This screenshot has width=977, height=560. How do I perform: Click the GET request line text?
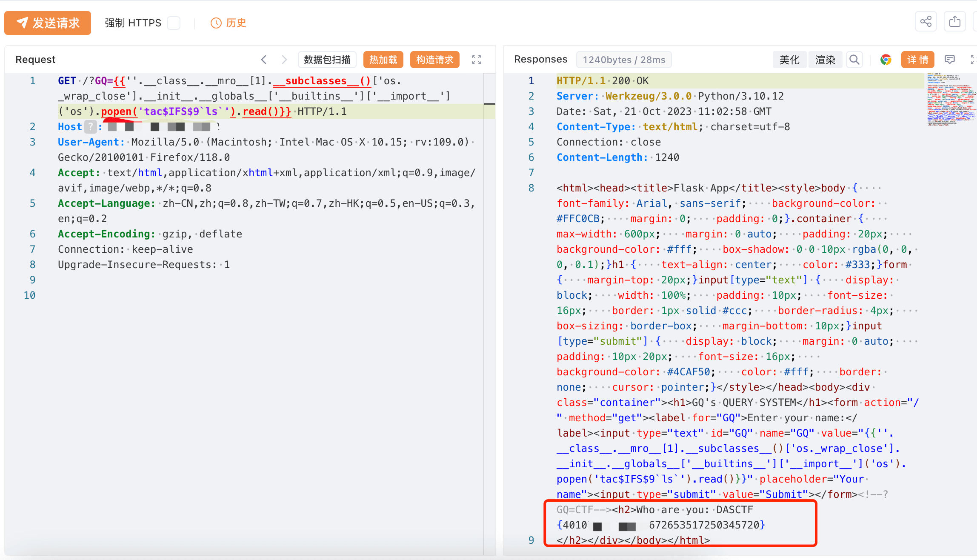pos(230,81)
